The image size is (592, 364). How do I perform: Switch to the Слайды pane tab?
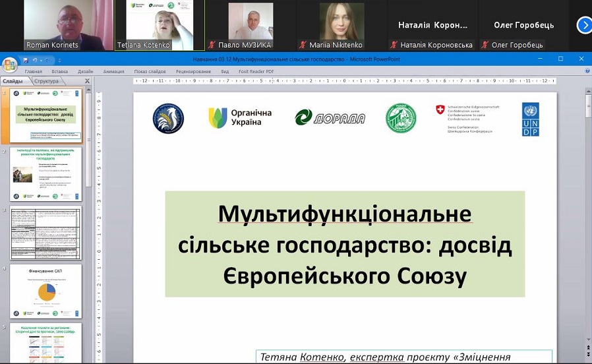pos(14,81)
